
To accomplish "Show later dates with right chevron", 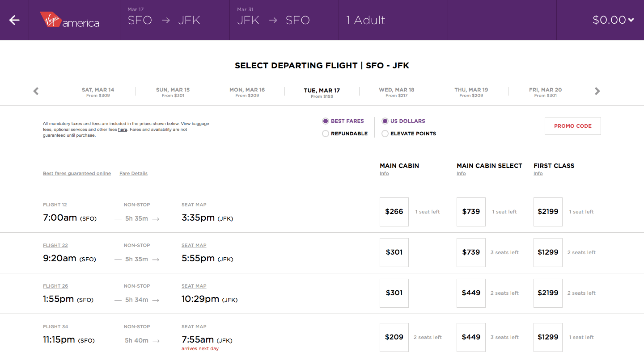I will coord(597,91).
